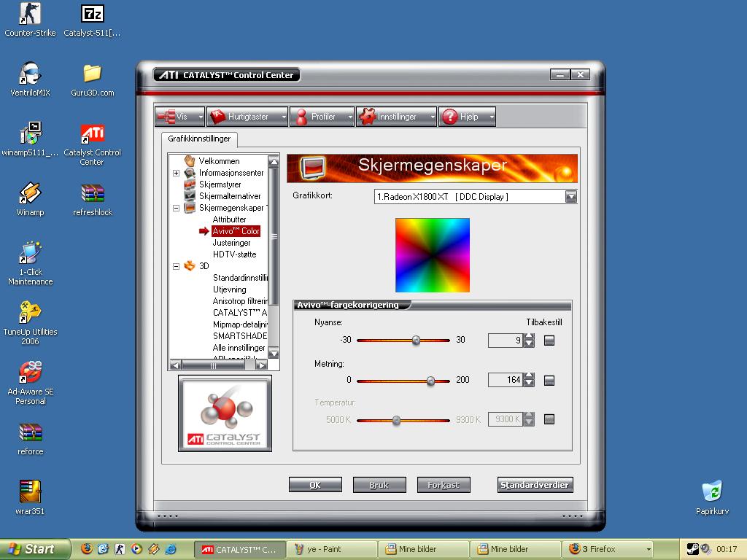
Task: Launch Firefox from quick launch bar
Action: point(87,548)
